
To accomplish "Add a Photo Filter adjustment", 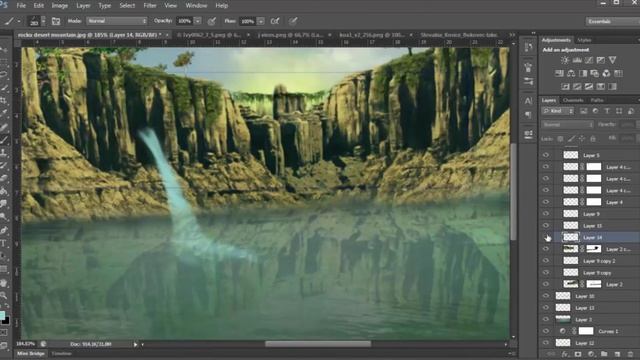I will (595, 73).
